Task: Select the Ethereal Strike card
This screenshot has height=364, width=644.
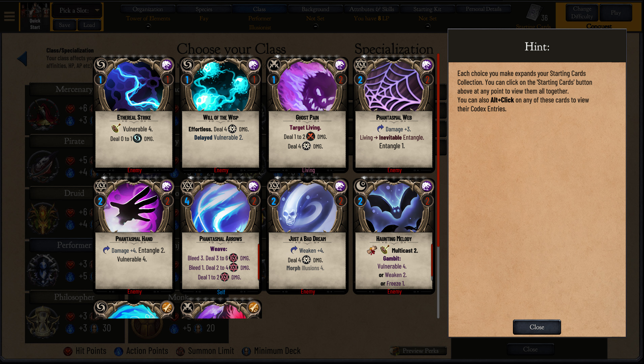Action: 134,115
